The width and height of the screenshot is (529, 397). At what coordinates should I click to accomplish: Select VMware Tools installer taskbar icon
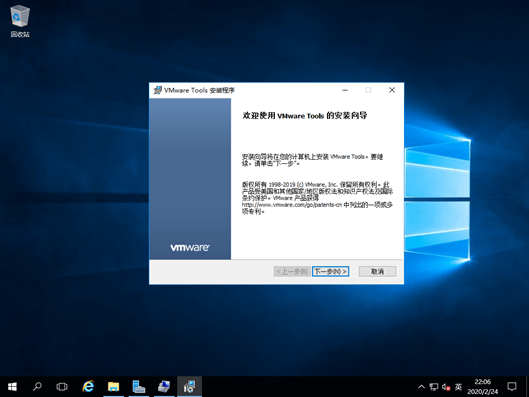point(189,387)
